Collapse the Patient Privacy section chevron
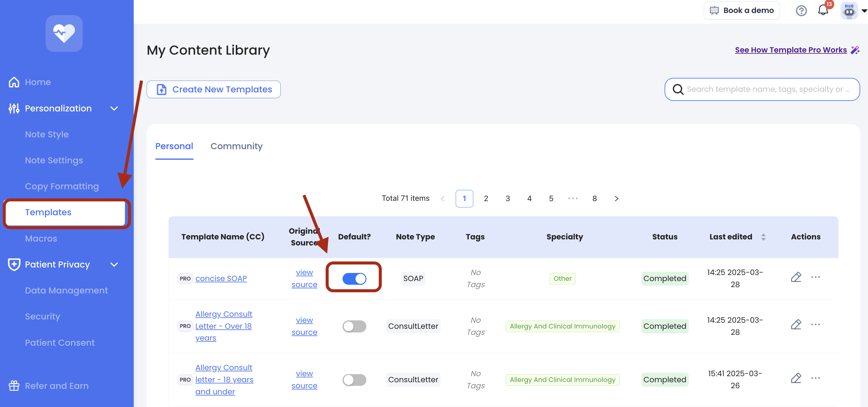The image size is (868, 407). point(114,265)
